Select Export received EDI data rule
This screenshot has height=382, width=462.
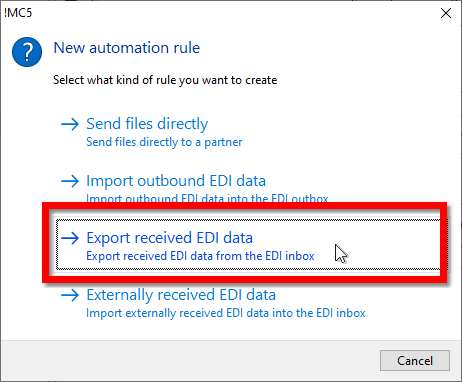point(169,238)
